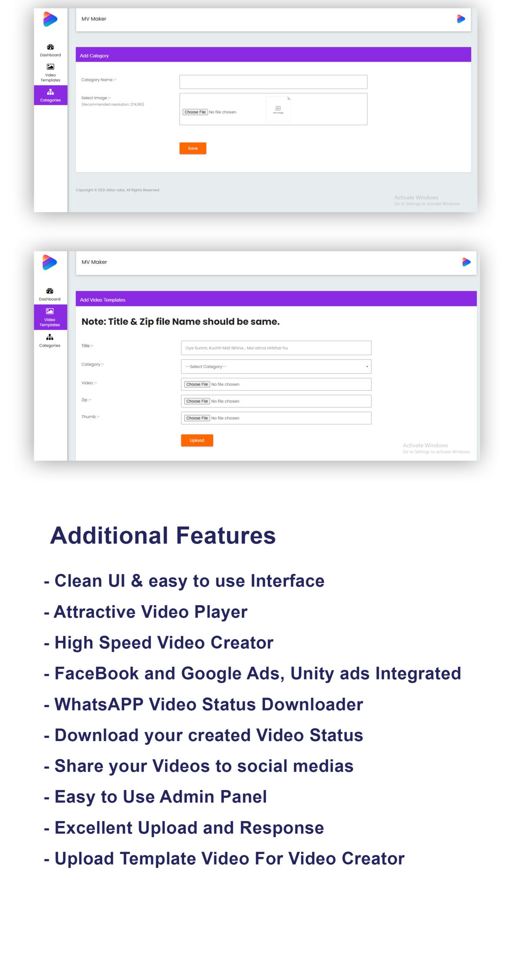Open Categories in the lower panel sidebar

click(50, 340)
